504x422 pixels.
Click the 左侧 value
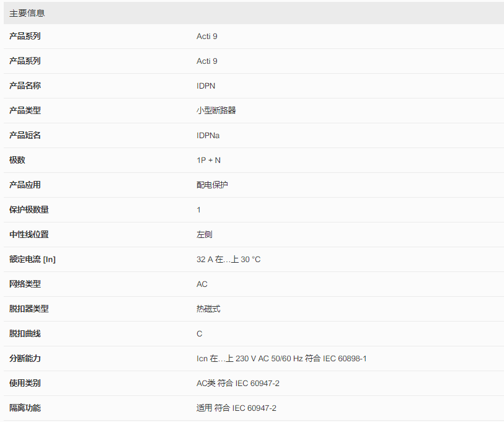[205, 234]
